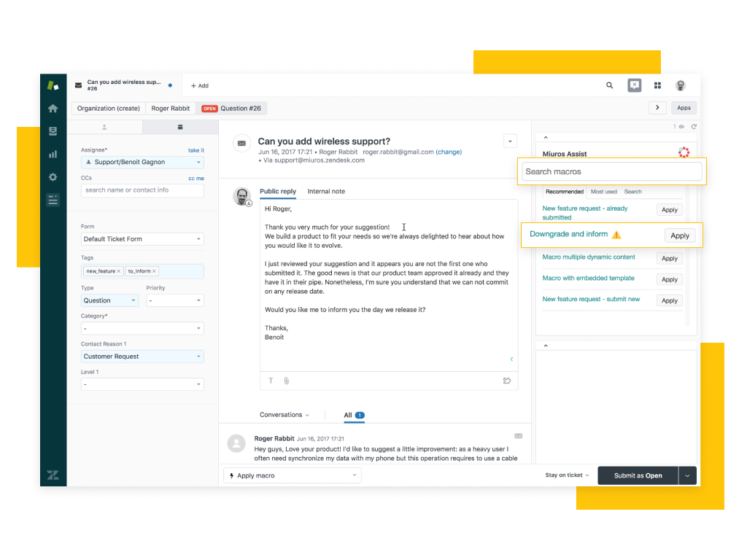The width and height of the screenshot is (747, 560).
Task: Click the text formatting T icon
Action: 271,381
